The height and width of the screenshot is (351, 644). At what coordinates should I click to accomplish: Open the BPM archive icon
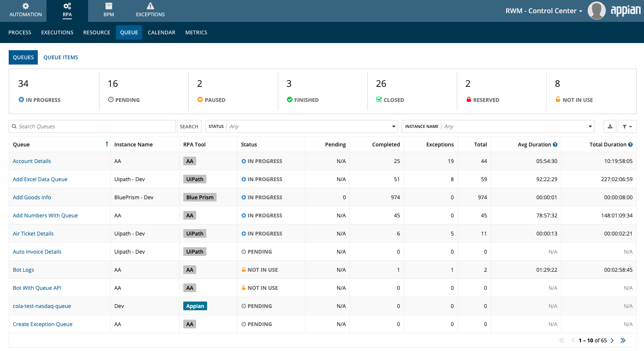click(109, 6)
